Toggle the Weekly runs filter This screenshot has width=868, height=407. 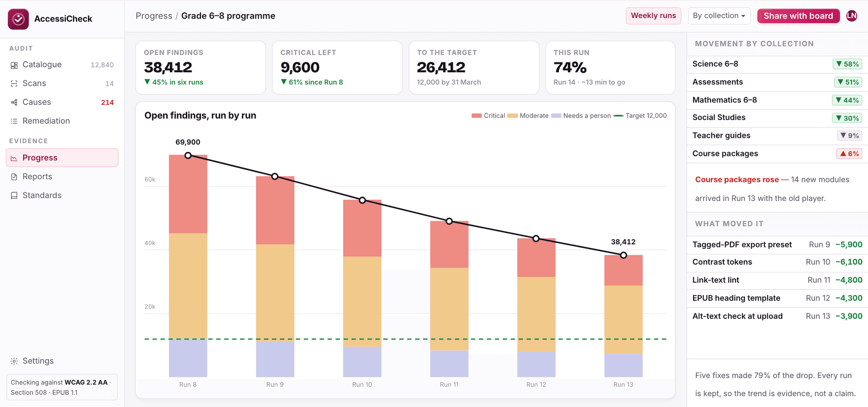click(653, 16)
